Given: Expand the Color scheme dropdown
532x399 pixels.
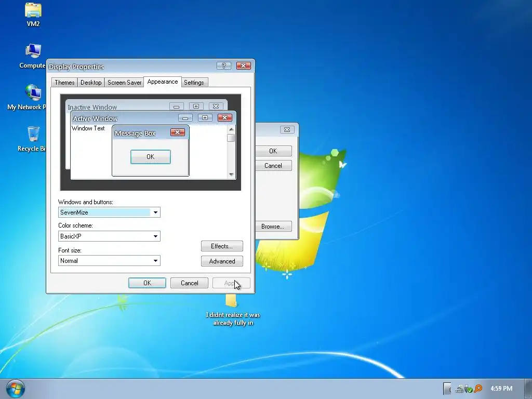Looking at the screenshot, I should pos(109,236).
